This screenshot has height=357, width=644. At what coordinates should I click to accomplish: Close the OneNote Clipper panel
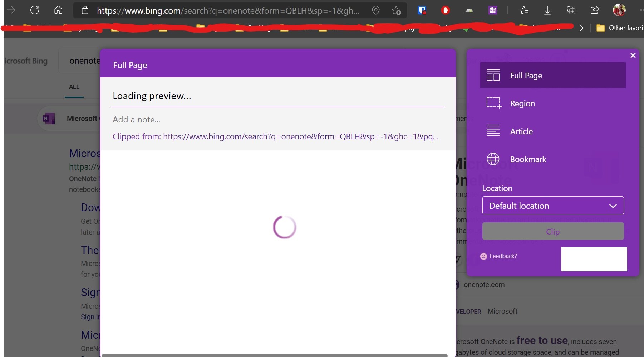tap(633, 55)
